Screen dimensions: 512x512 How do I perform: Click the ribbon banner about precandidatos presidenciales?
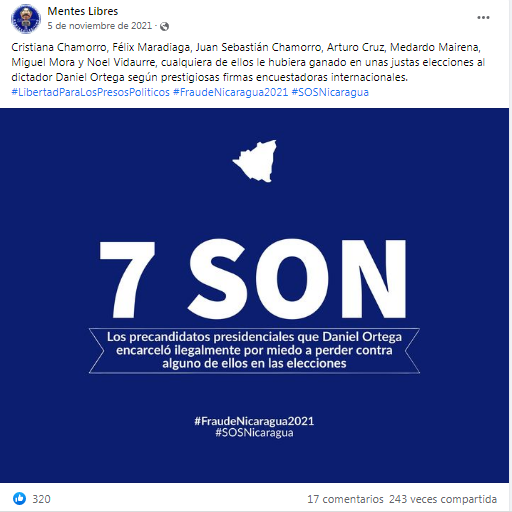click(254, 350)
